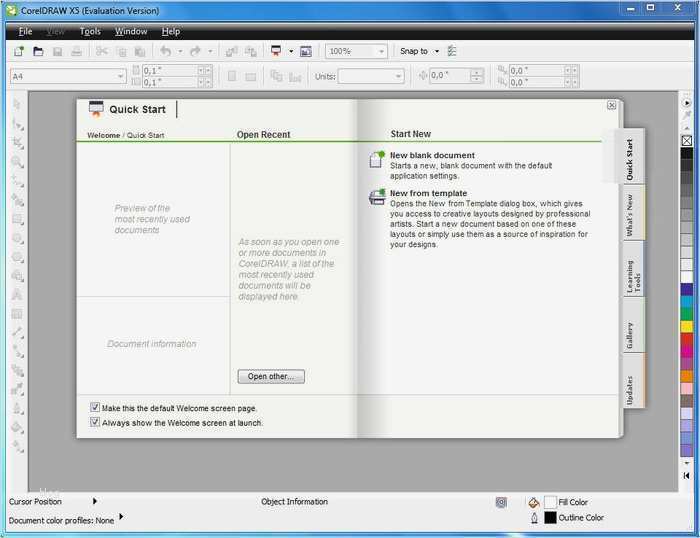
Task: Click the Fill Color bucket icon in status bar
Action: (x=533, y=502)
